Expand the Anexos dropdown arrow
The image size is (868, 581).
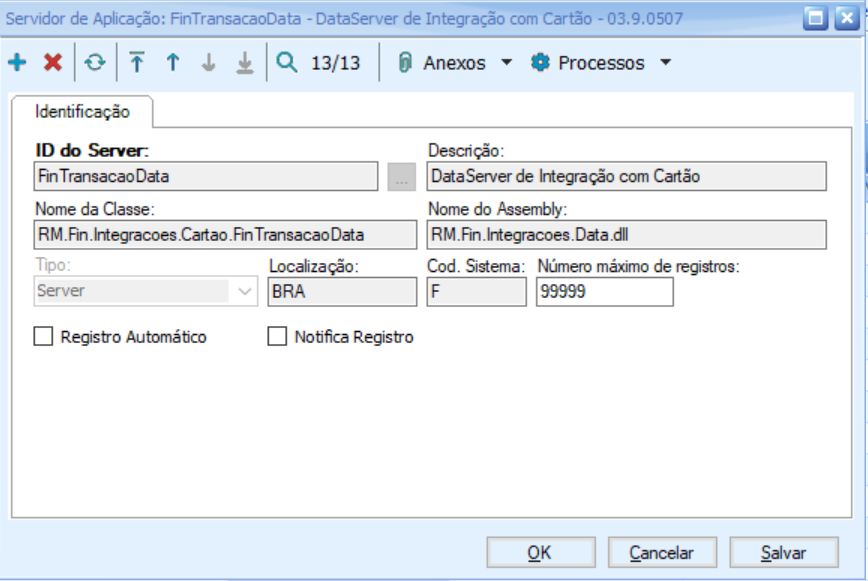pos(506,63)
